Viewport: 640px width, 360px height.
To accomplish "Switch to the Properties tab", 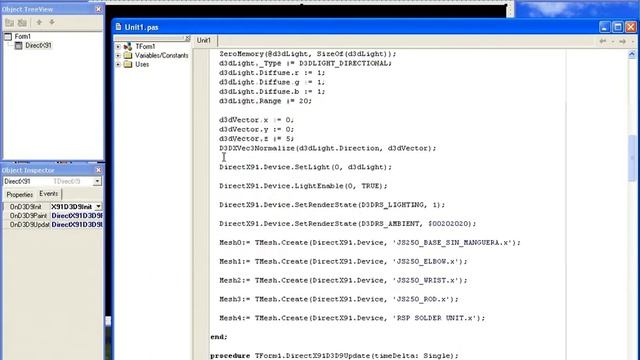I will (x=20, y=195).
